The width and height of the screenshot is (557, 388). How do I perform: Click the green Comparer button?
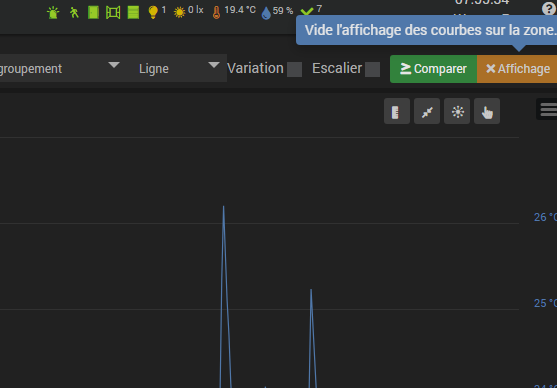tap(433, 69)
